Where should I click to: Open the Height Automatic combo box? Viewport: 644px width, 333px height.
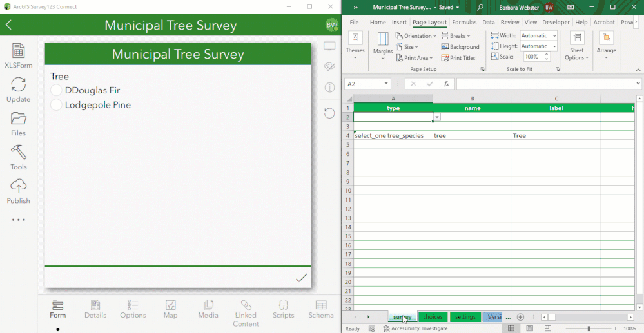pyautogui.click(x=539, y=46)
